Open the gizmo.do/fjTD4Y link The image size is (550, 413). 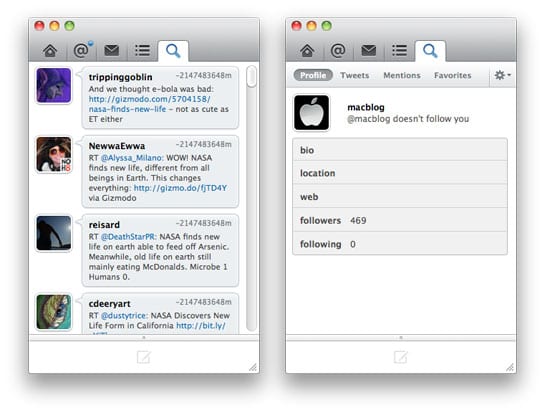tap(180, 188)
